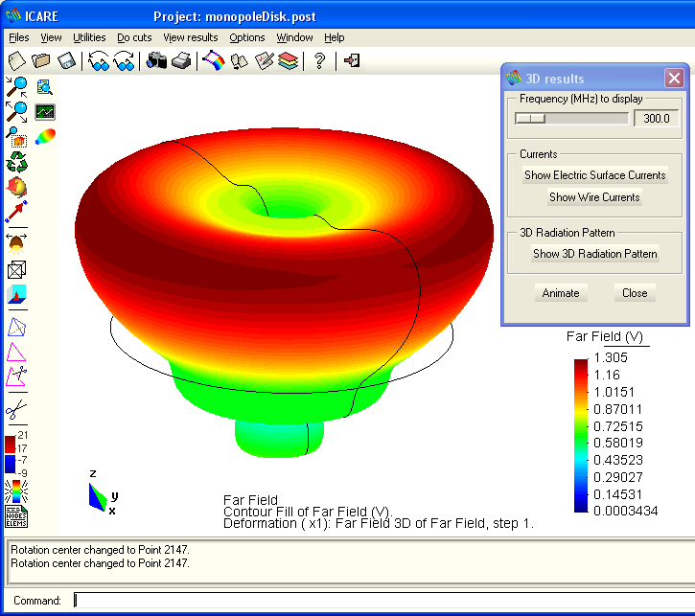This screenshot has height=616, width=695.
Task: Click the x y z axis triad
Action: click(x=103, y=492)
